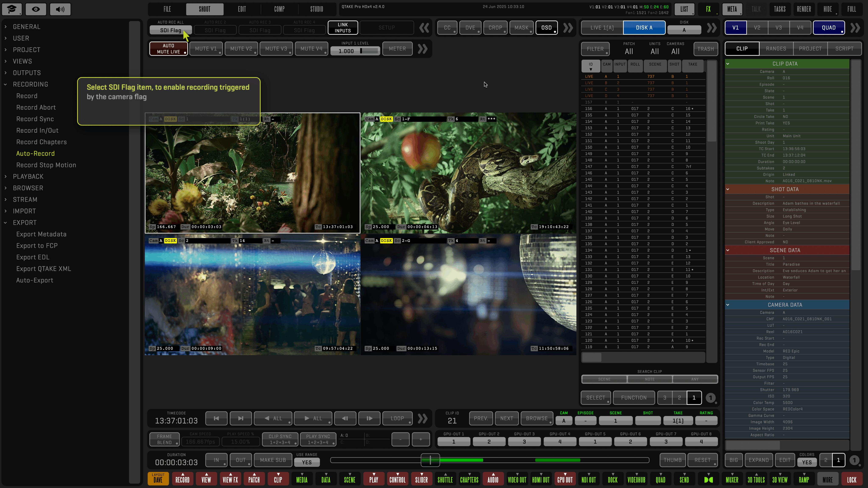868x488 pixels.
Task: Click the MAKE SUB button
Action: point(273,460)
